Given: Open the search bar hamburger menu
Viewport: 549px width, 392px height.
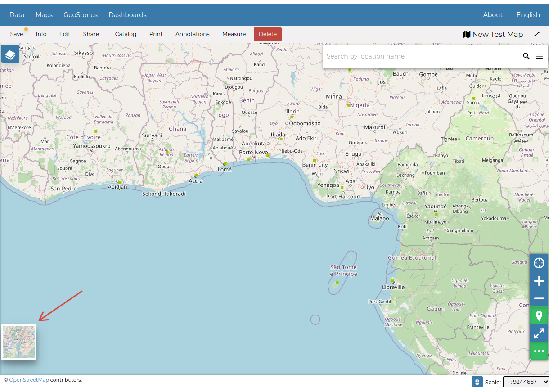Looking at the screenshot, I should pos(540,56).
